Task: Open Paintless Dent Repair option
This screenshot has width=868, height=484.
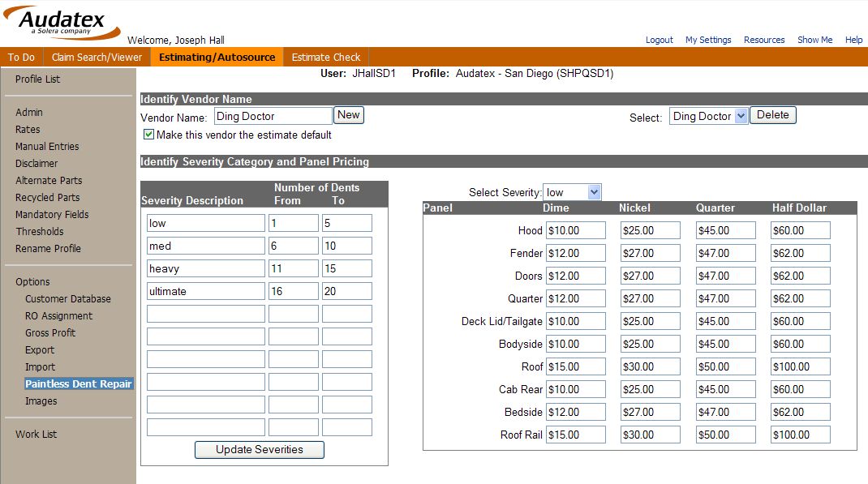Action: [x=79, y=384]
